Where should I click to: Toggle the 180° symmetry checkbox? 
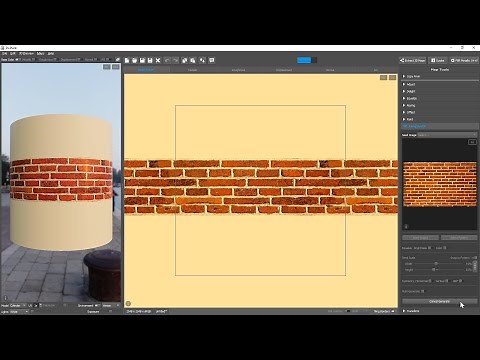[461, 281]
